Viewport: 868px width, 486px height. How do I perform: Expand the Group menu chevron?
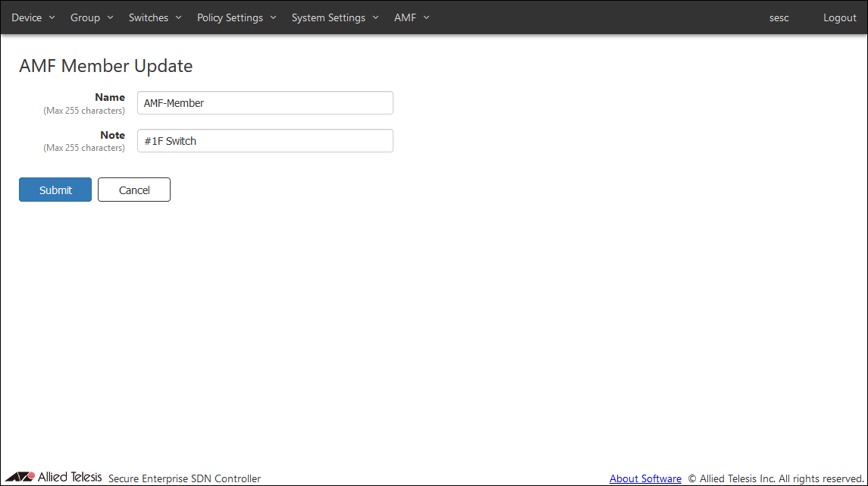(x=110, y=17)
